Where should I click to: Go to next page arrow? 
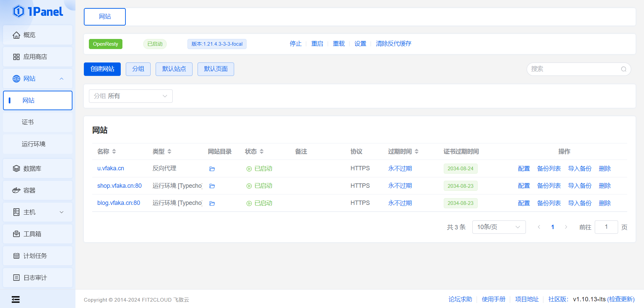coord(566,227)
